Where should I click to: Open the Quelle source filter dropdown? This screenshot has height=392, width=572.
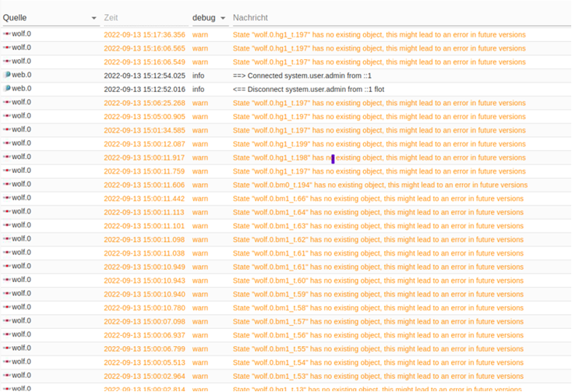[51, 18]
